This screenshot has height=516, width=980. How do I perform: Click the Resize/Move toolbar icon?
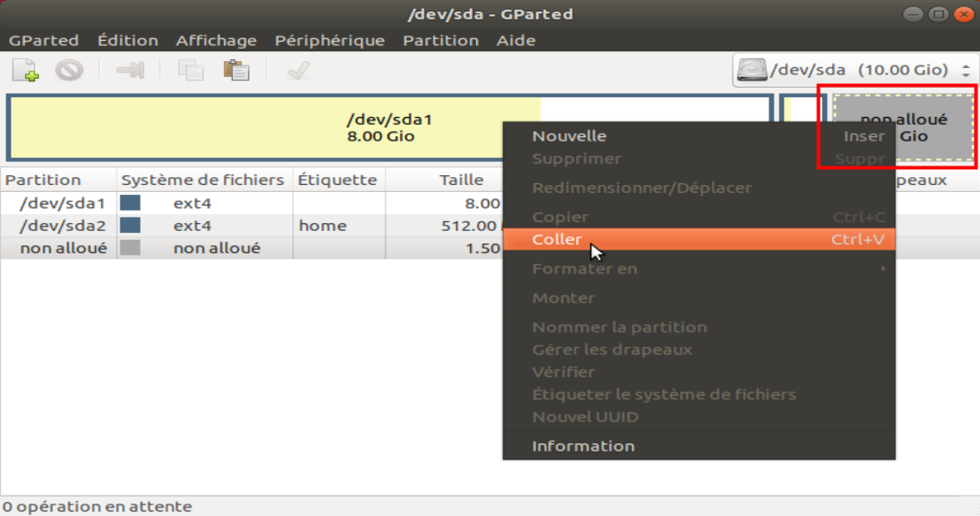click(130, 70)
